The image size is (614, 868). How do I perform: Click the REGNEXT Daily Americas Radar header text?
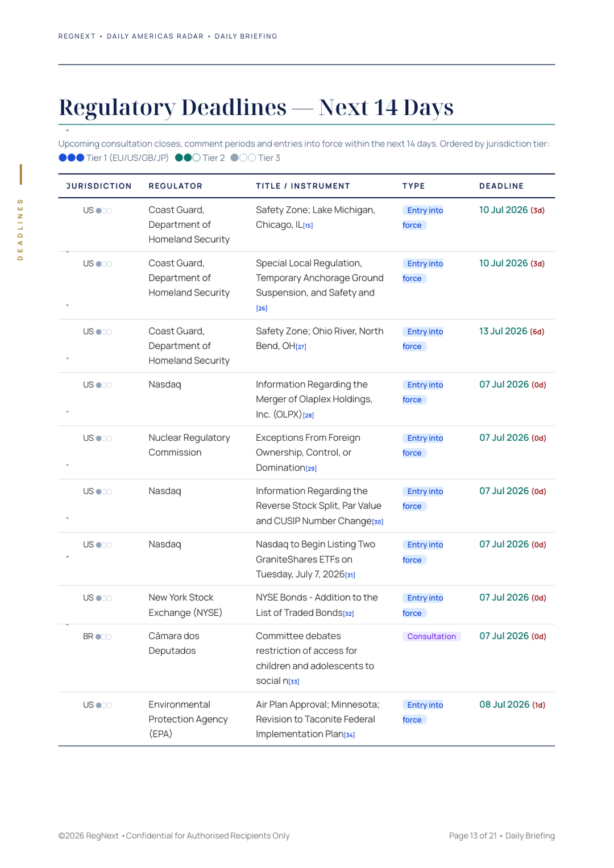coord(168,36)
